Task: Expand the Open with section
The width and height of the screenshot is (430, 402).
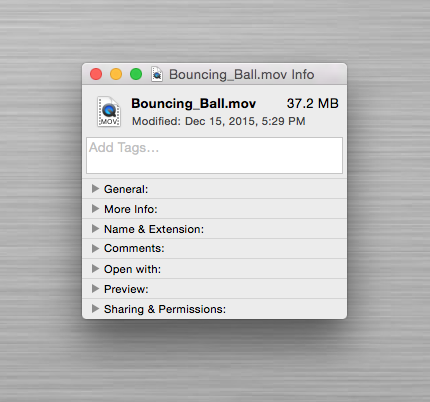Action: point(95,269)
